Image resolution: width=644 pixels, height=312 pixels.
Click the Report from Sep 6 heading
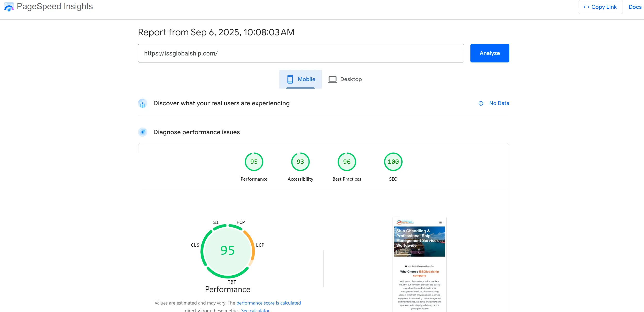click(x=216, y=32)
